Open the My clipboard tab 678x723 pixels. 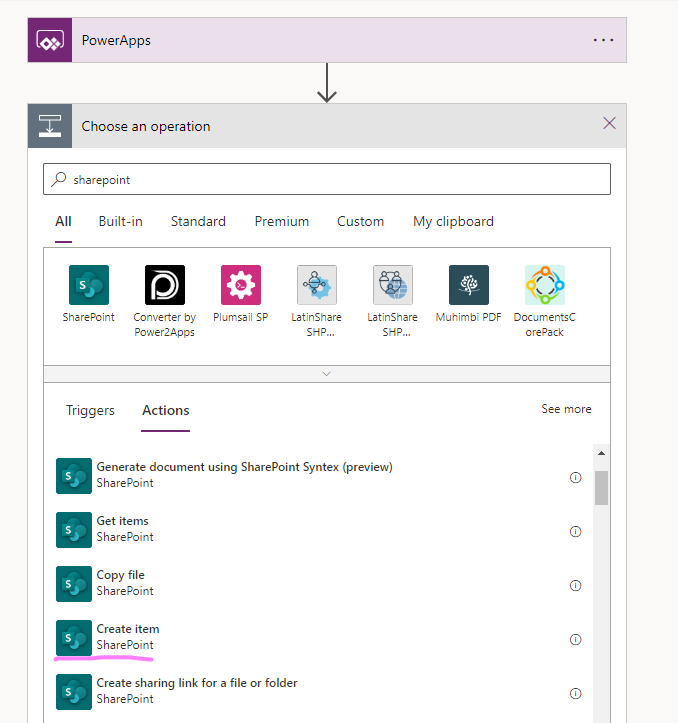[x=453, y=222]
